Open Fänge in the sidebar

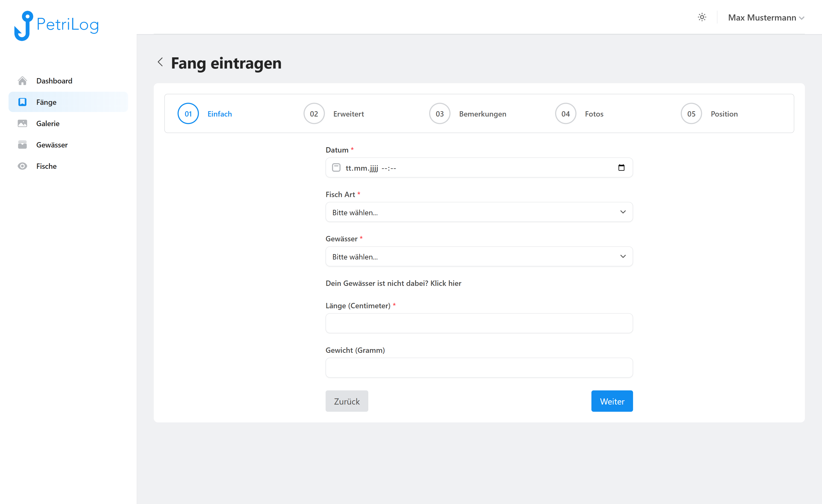click(68, 102)
